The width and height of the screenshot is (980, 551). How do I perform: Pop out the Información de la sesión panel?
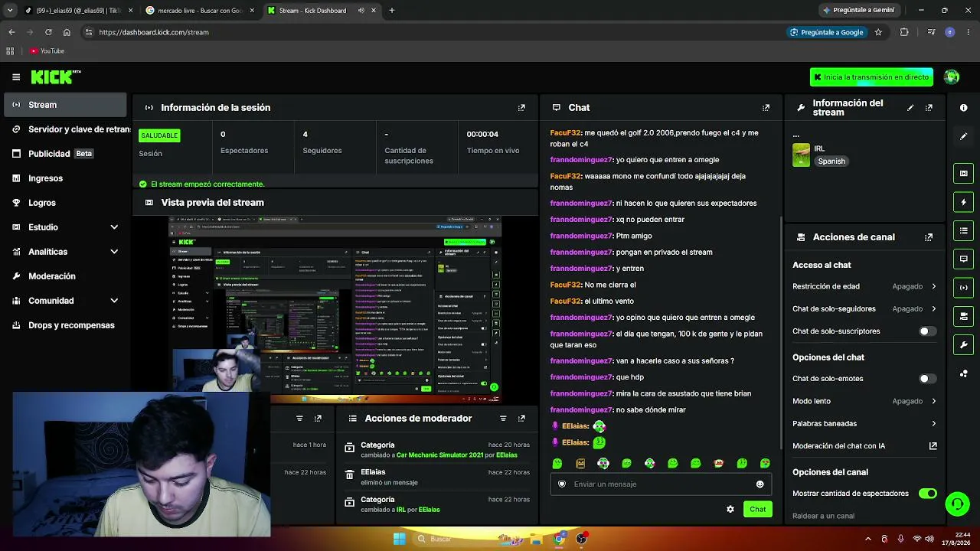521,108
